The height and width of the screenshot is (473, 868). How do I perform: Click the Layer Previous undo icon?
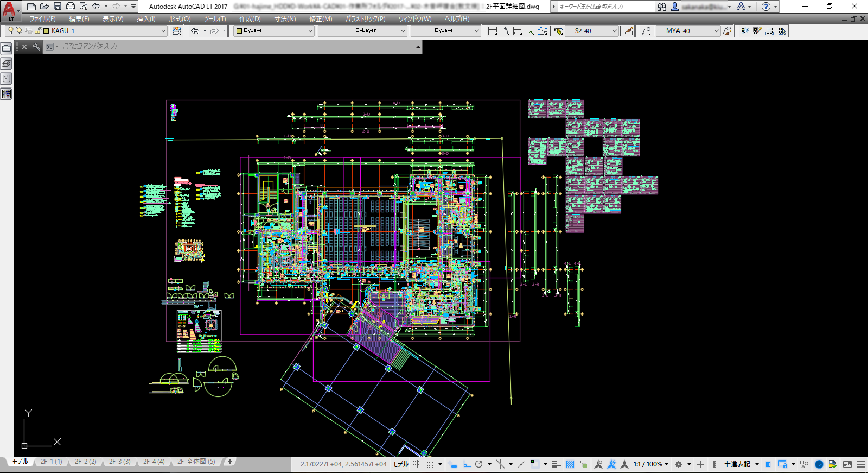[x=195, y=31]
